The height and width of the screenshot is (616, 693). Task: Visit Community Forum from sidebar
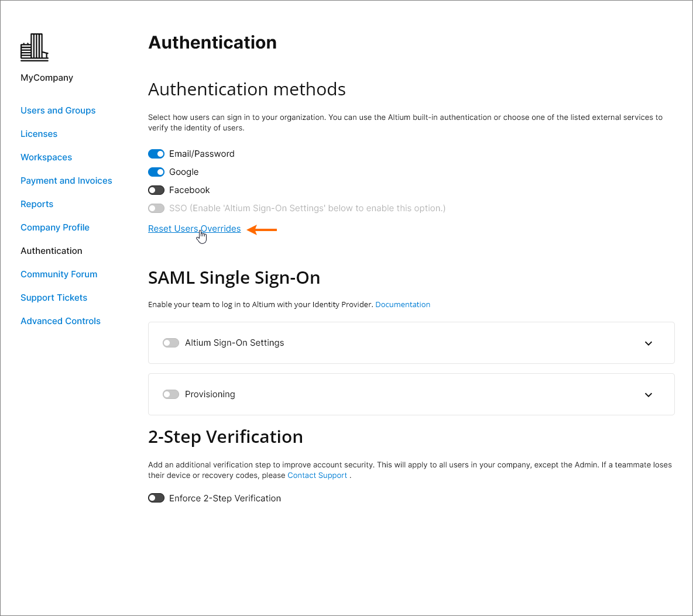pyautogui.click(x=59, y=274)
